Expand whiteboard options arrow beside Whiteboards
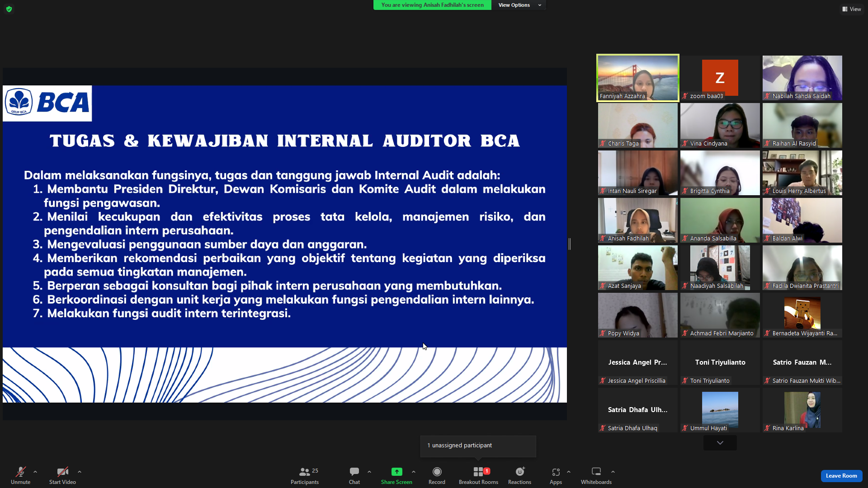 click(x=613, y=472)
